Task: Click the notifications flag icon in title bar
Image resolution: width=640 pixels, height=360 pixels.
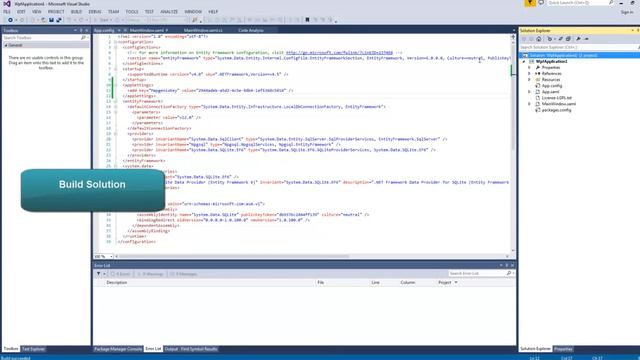Action: [x=530, y=3]
